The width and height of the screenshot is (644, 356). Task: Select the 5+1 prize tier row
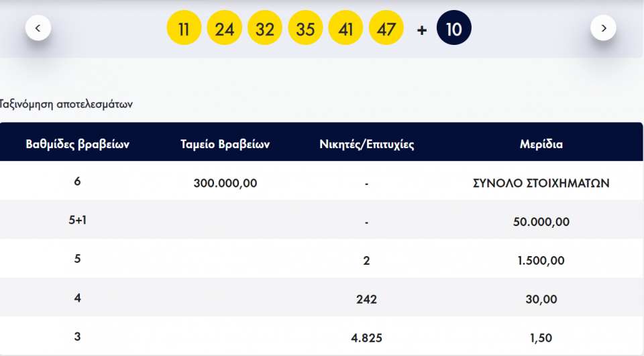pyautogui.click(x=78, y=221)
